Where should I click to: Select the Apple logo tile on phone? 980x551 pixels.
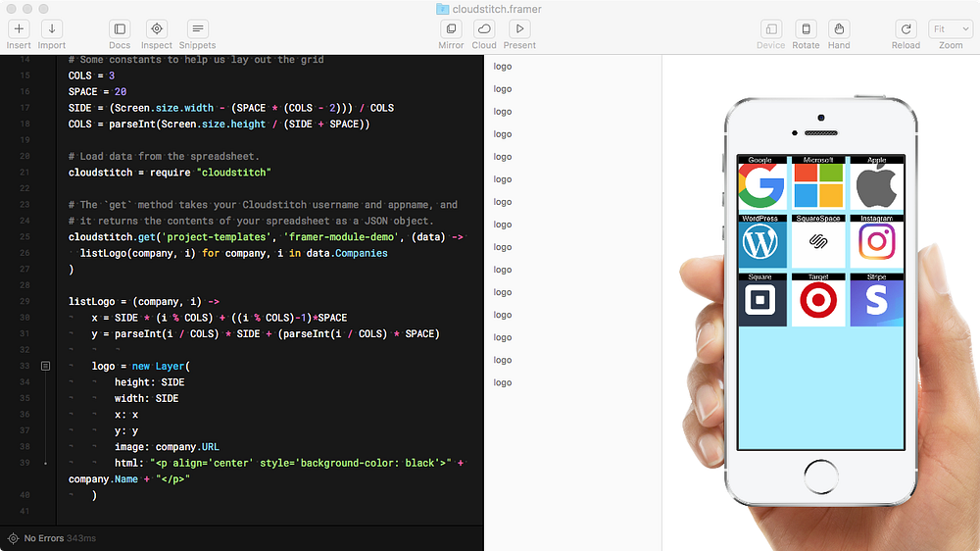point(876,182)
